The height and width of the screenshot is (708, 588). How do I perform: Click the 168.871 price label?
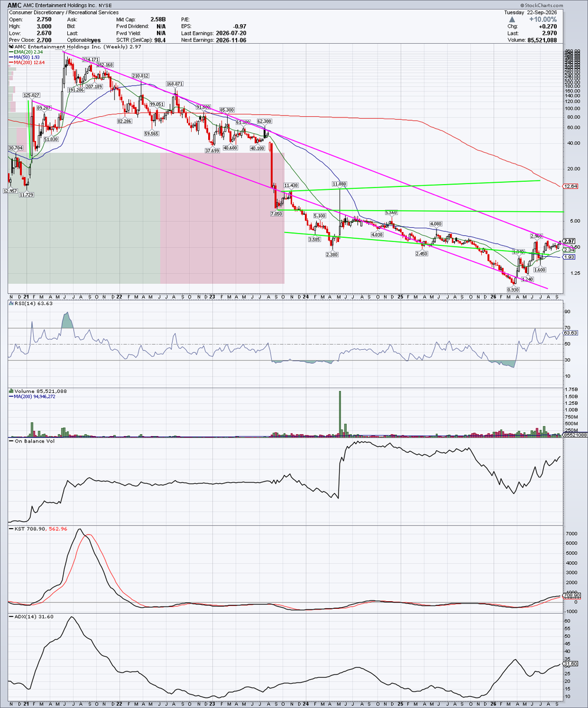tap(174, 84)
